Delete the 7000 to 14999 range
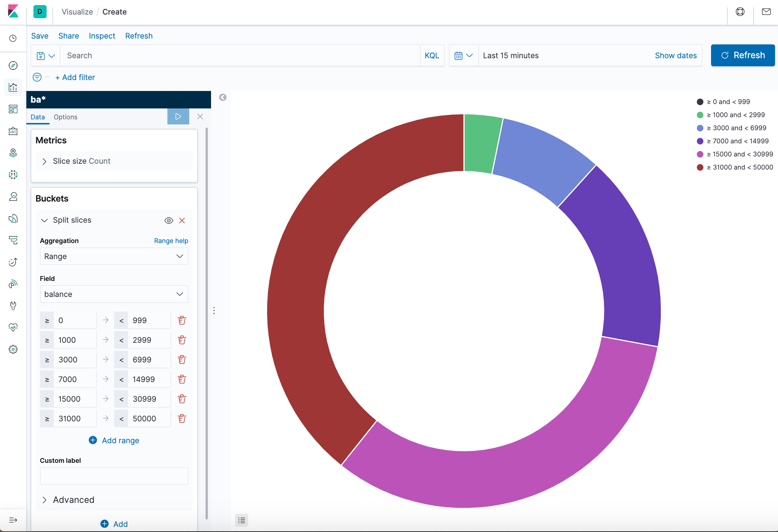 182,379
